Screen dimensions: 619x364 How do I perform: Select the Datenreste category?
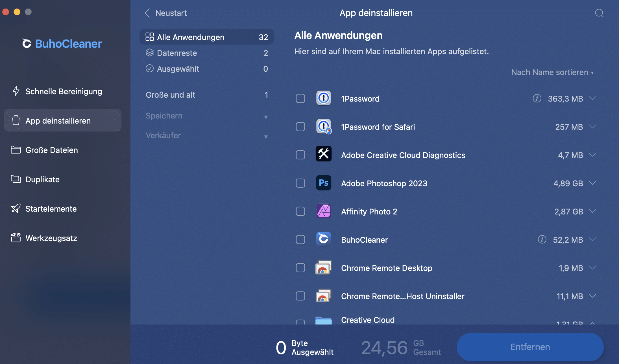(207, 53)
